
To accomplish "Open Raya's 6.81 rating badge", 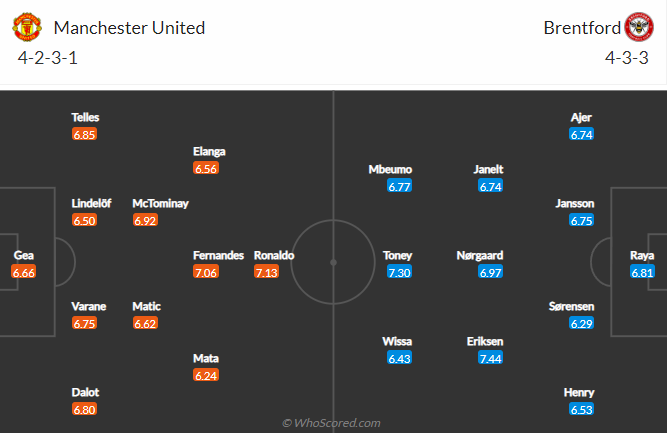I will [642, 272].
